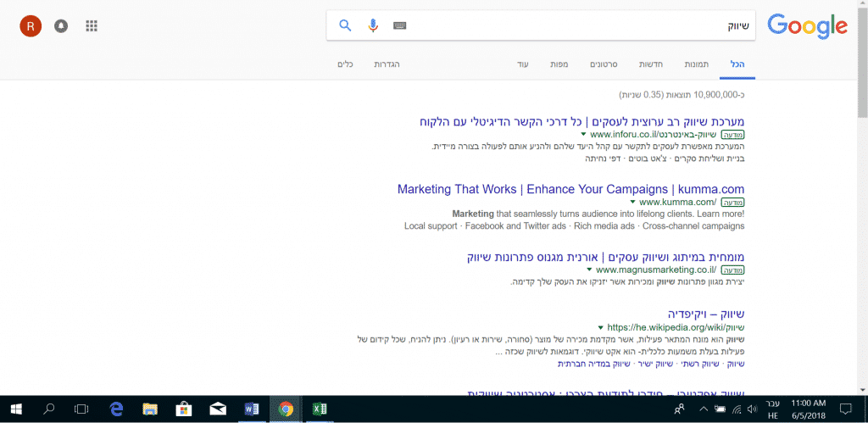Switch to Excel on the taskbar
The height and width of the screenshot is (423, 868).
tap(320, 409)
